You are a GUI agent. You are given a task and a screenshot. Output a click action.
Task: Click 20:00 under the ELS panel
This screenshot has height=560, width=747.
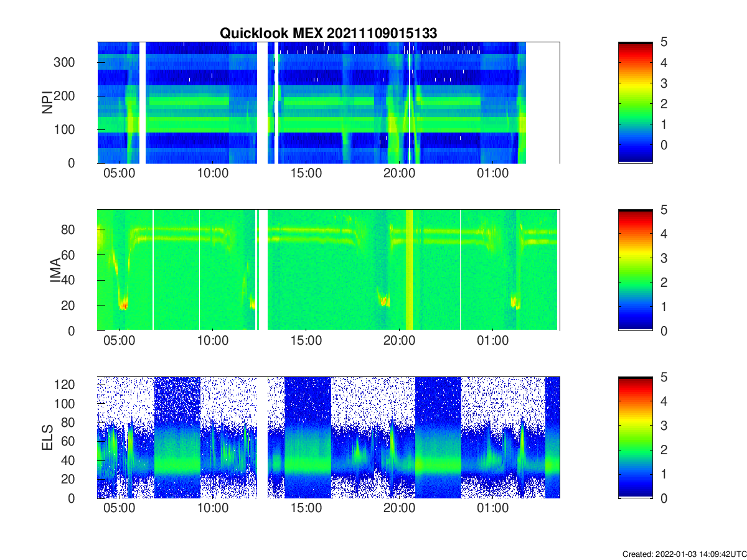(x=399, y=508)
